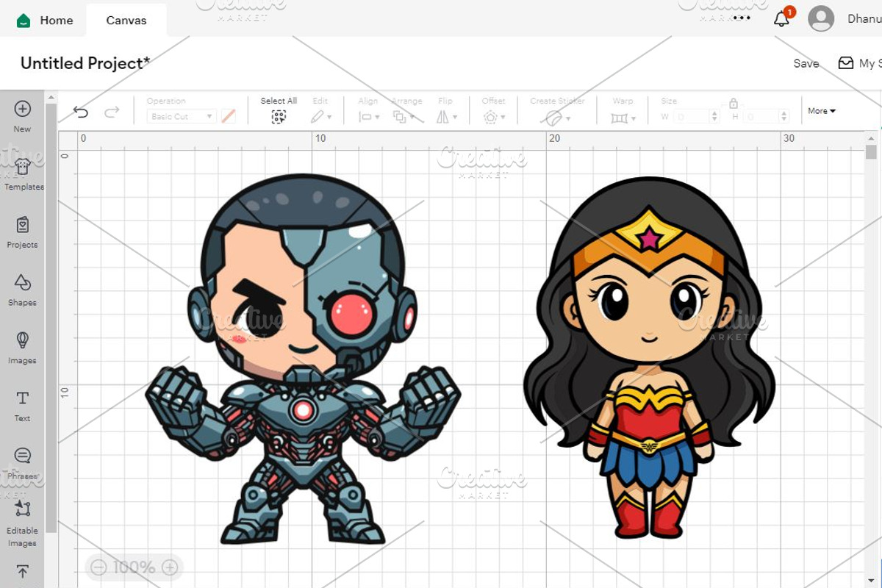
Task: Open the Operation Basic Cut dropdown
Action: (x=181, y=116)
